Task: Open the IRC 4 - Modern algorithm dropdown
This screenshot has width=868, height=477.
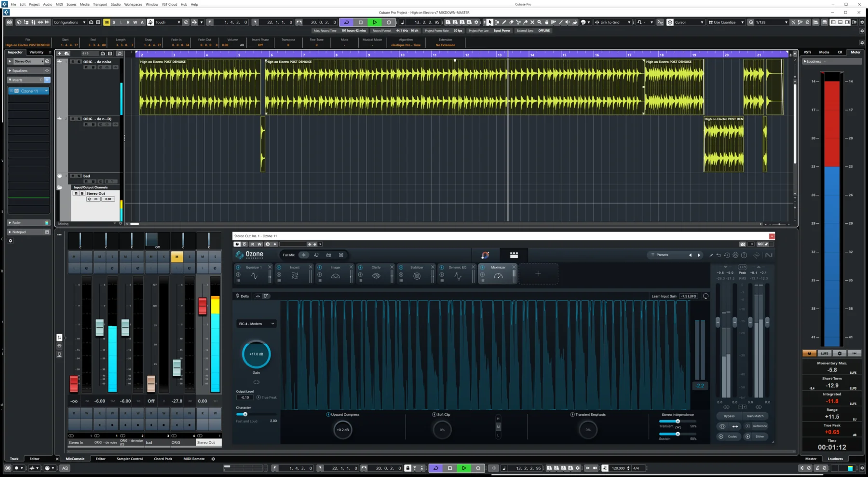Action: click(x=256, y=324)
